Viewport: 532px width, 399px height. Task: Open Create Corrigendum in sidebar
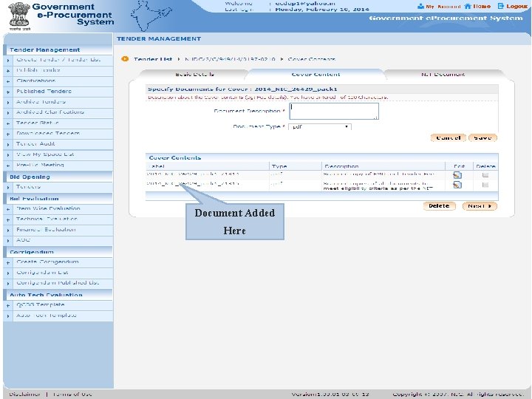47,262
